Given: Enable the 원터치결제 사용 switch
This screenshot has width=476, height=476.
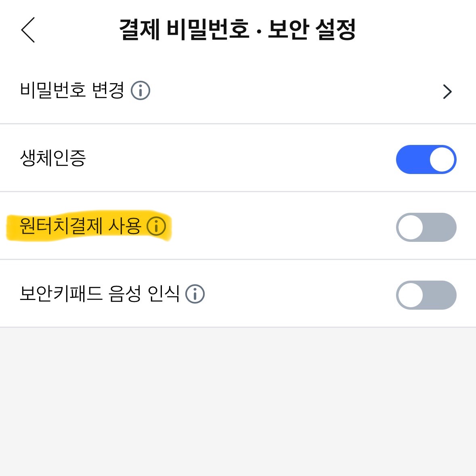Looking at the screenshot, I should [x=426, y=227].
